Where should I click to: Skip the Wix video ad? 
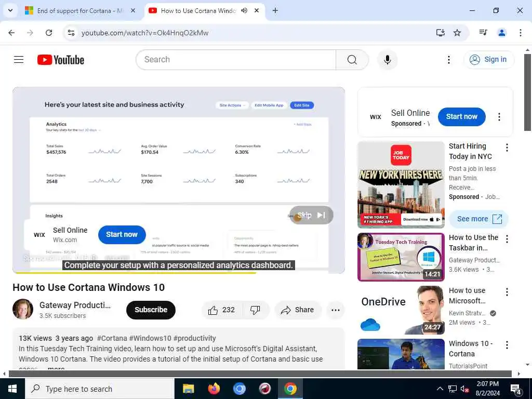311,215
